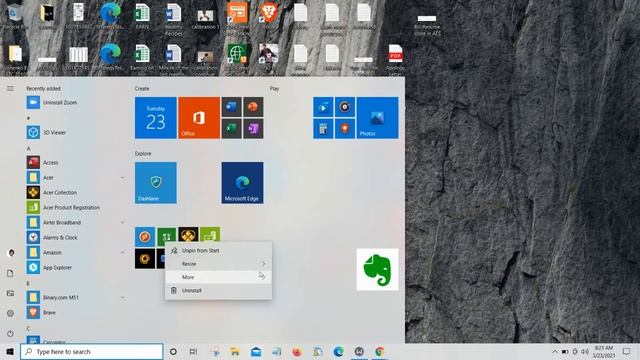
Task: Open the Calendar tile showing Tuesday 23
Action: click(156, 118)
